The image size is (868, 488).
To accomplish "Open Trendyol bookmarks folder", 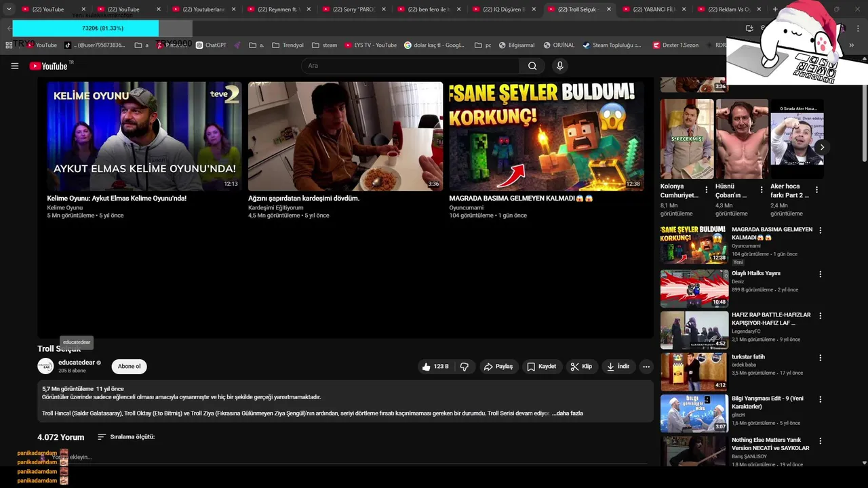I will (x=288, y=45).
